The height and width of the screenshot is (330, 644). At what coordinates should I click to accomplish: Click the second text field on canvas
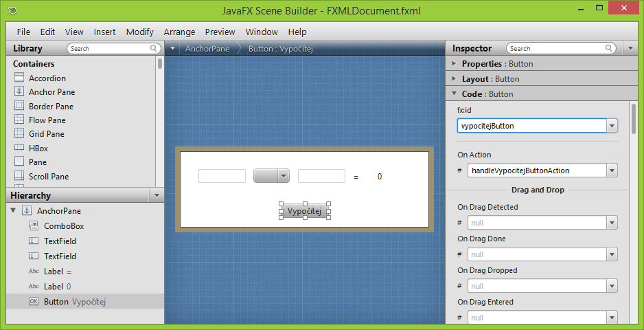[321, 176]
